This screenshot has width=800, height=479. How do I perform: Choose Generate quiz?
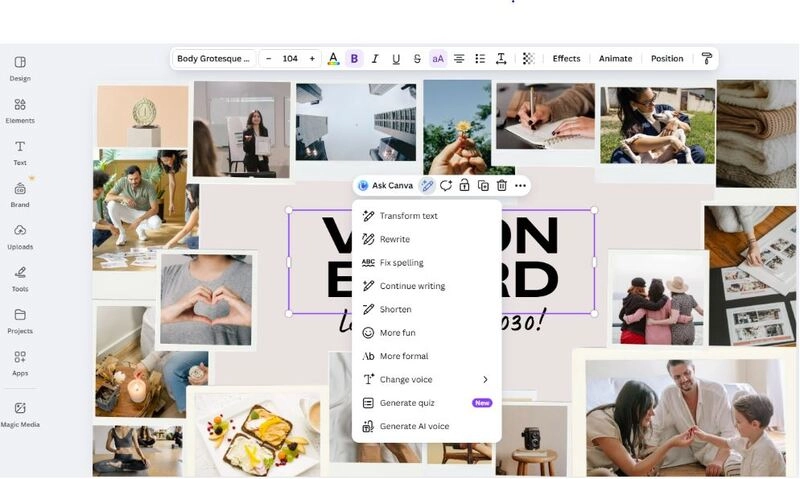[427, 403]
